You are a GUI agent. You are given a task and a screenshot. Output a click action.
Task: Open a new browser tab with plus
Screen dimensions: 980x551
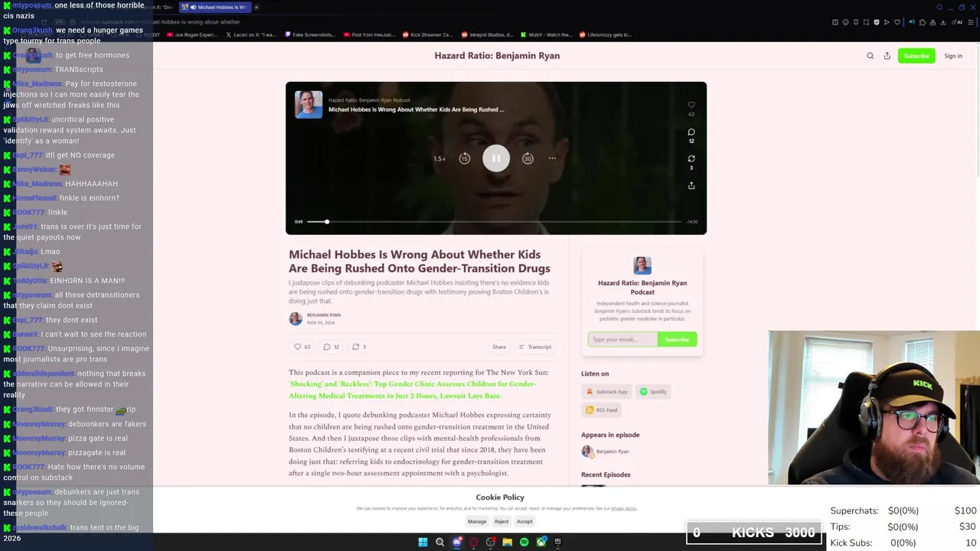point(256,7)
